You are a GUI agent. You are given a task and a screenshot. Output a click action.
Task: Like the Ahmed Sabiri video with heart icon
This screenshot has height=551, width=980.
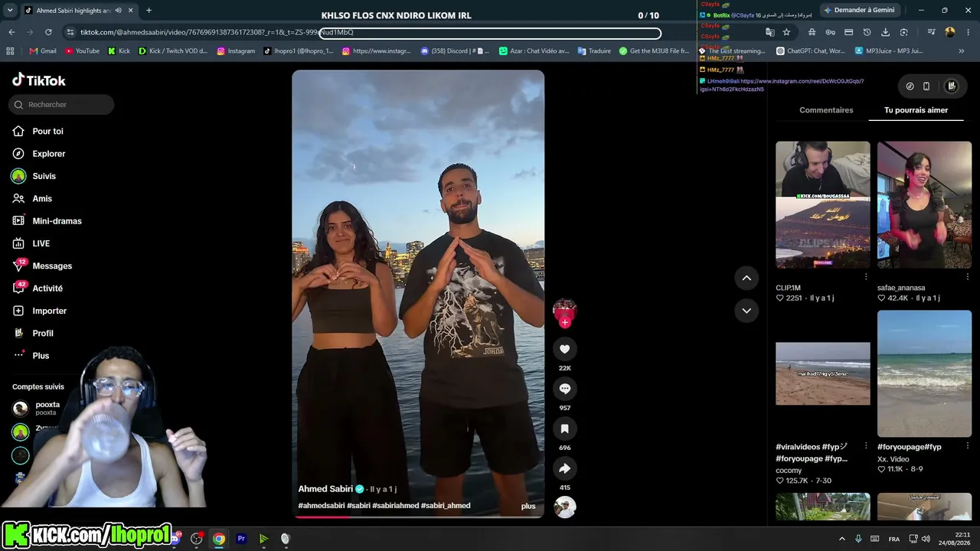565,349
